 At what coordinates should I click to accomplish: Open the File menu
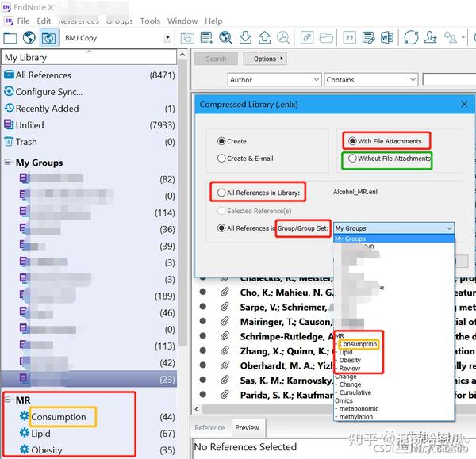[23, 21]
